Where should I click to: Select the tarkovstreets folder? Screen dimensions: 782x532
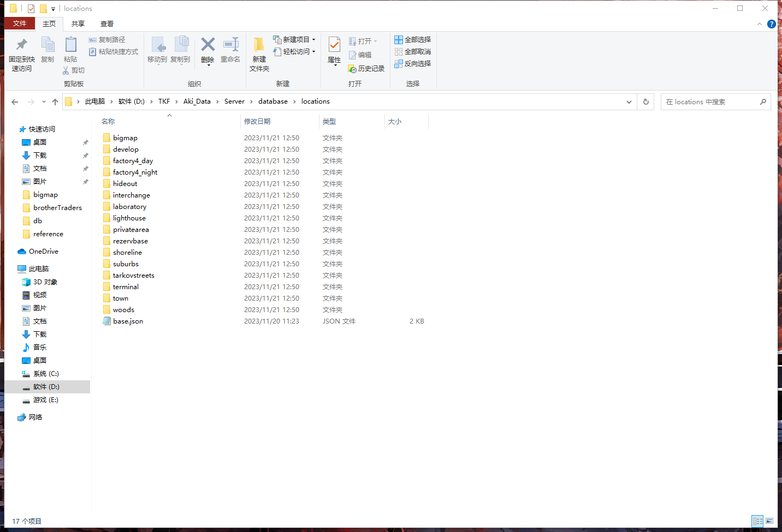coord(133,276)
